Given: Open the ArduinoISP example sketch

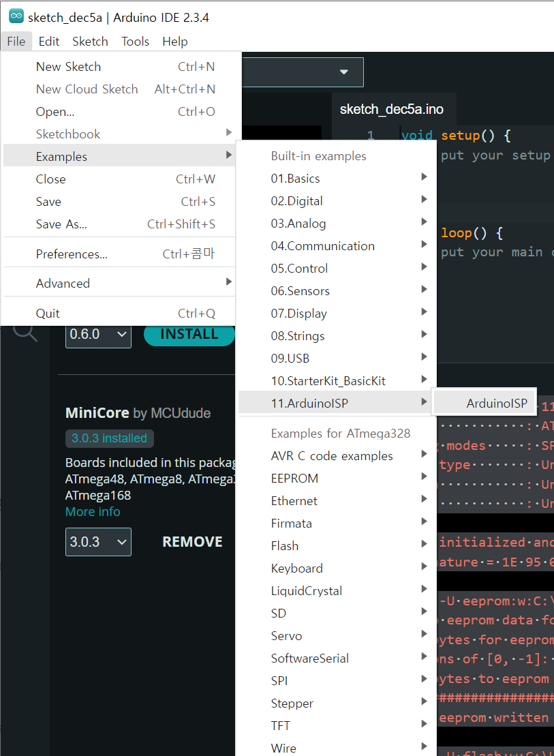Looking at the screenshot, I should pos(484,403).
